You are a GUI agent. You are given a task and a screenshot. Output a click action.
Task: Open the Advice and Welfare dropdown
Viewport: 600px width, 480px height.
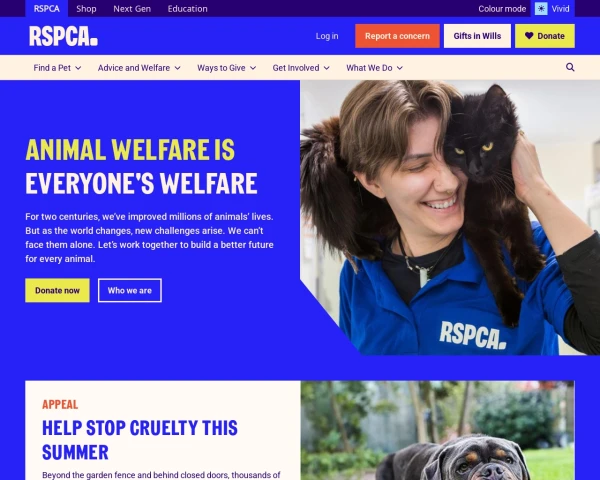pyautogui.click(x=139, y=68)
